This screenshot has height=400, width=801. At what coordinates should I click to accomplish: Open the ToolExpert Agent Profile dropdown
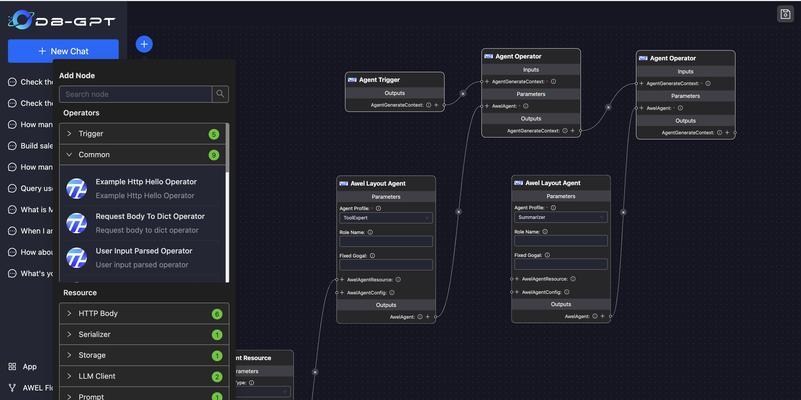(386, 218)
